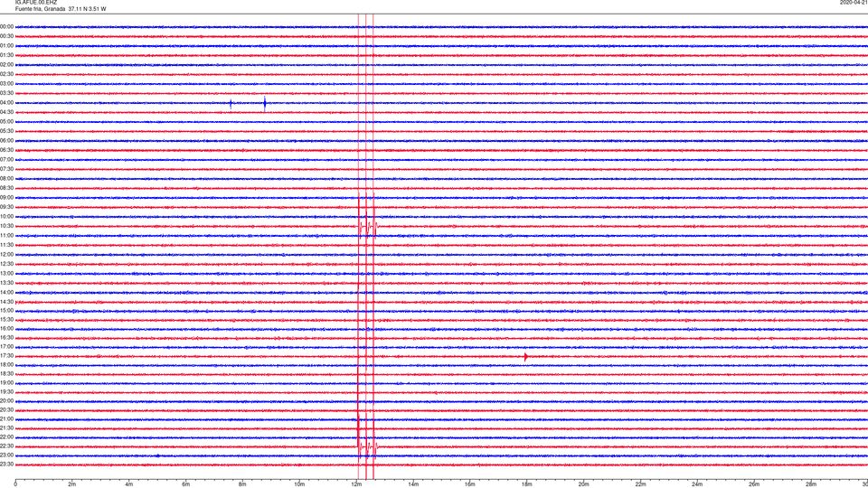Click the 8m axis label
The image size is (868, 488).
242,484
